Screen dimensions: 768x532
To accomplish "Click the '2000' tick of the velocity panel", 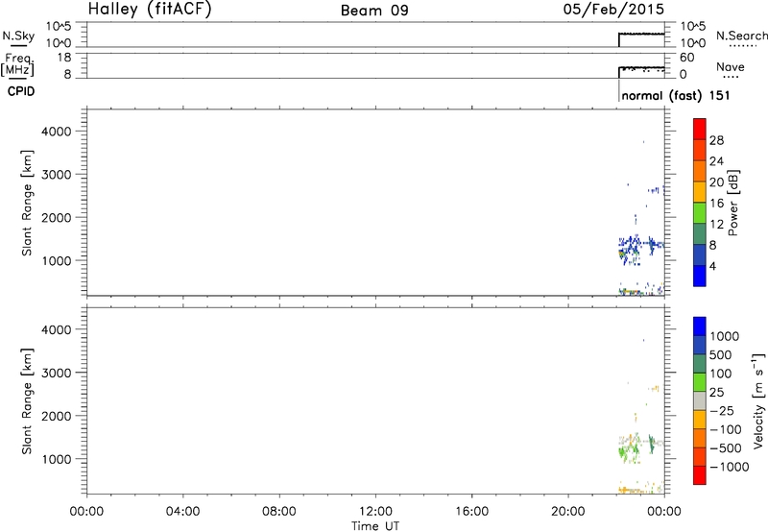I will point(57,416).
